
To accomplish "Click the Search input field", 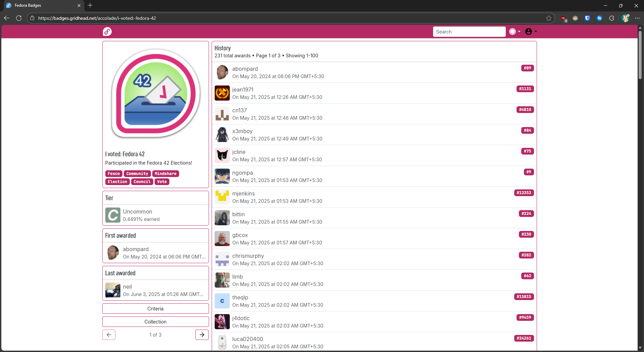I will click(469, 32).
